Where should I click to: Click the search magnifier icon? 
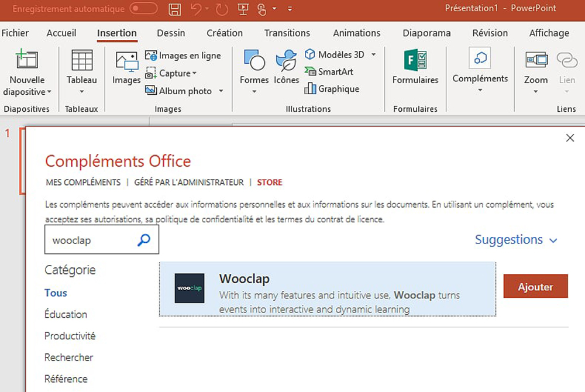point(144,240)
